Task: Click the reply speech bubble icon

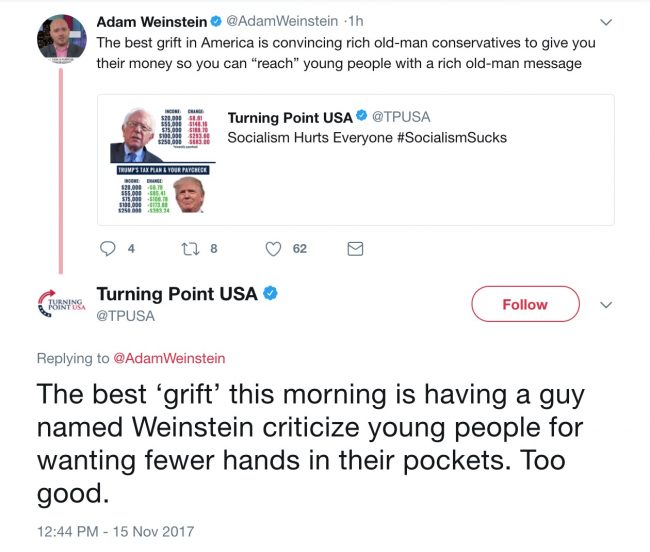Action: tap(109, 249)
